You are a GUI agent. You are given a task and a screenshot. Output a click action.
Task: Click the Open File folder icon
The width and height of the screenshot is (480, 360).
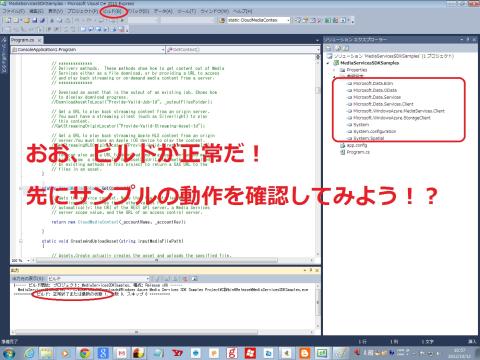pos(27,20)
